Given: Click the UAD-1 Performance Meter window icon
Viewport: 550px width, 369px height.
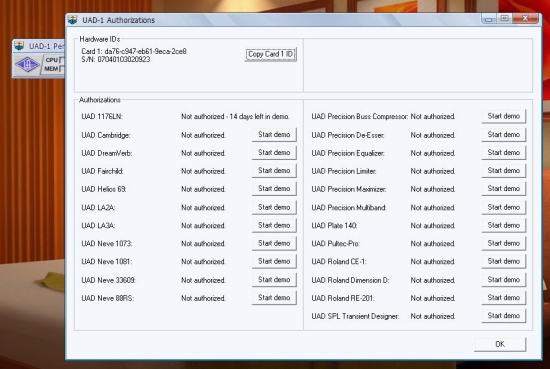Looking at the screenshot, I should point(19,46).
